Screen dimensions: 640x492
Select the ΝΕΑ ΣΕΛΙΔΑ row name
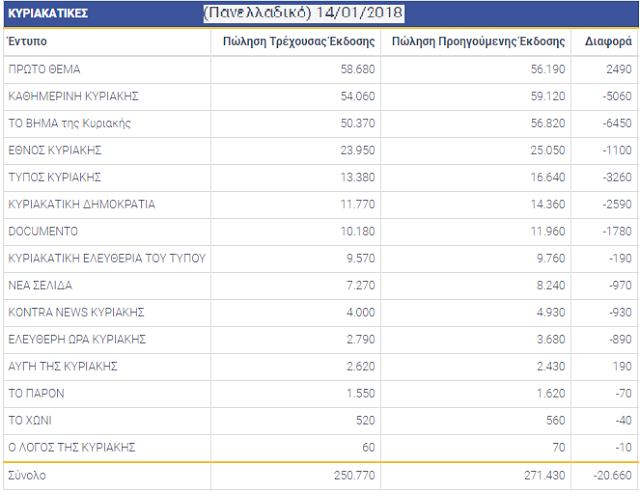[x=40, y=285]
